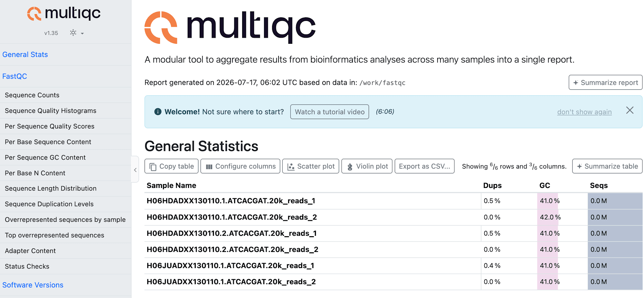Select sample H06HDADXX130110.2.ATCACGAT.20k_reads_1
The image size is (644, 298).
[x=232, y=233]
